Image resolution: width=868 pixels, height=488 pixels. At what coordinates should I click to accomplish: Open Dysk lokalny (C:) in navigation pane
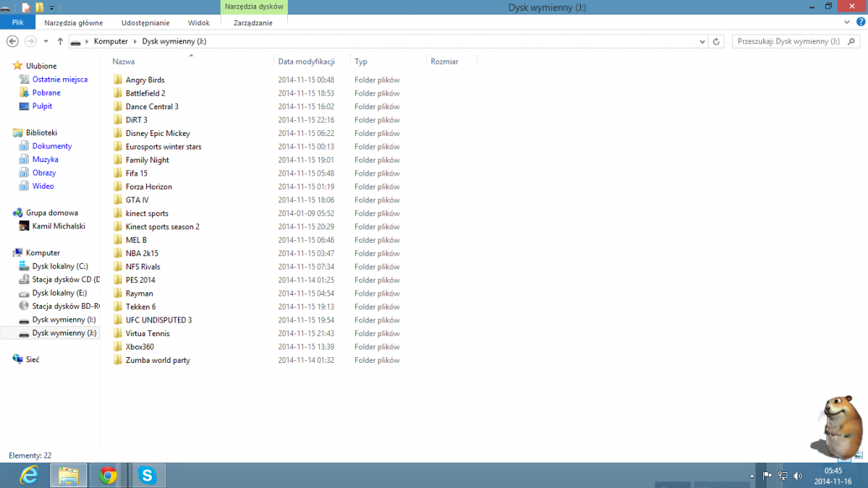60,266
